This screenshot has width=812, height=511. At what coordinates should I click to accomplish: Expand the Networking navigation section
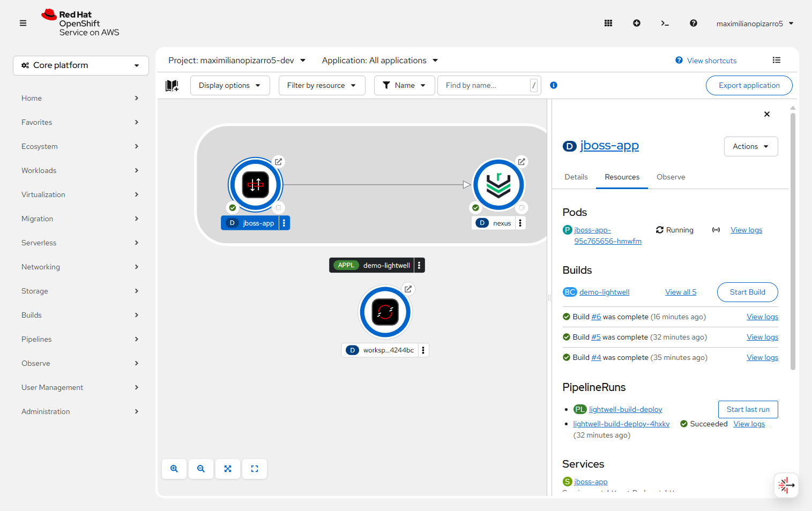[x=80, y=267]
